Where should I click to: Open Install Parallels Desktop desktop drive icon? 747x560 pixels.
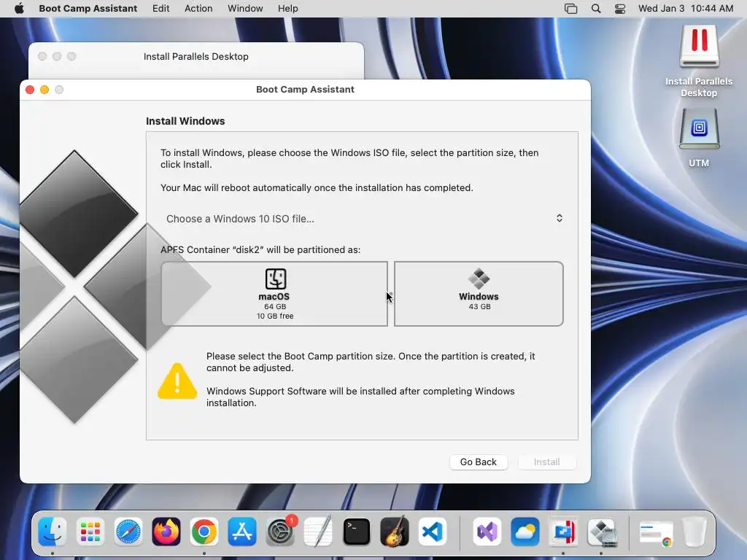point(699,46)
